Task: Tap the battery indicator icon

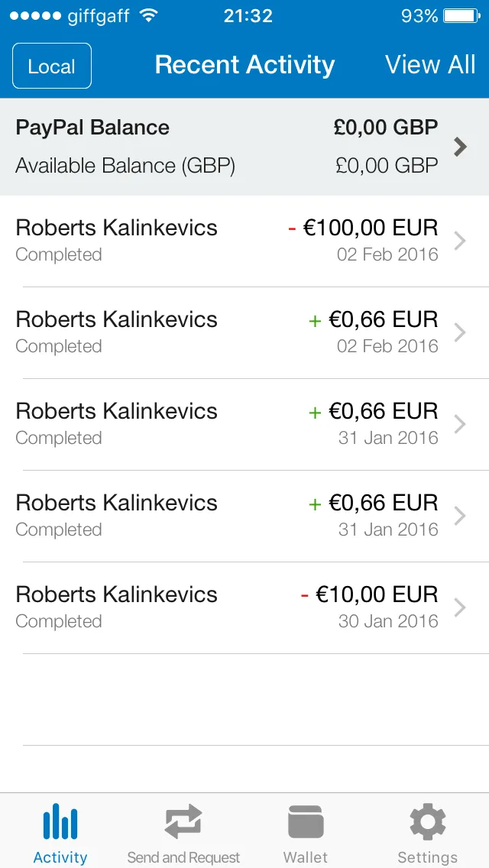Action: point(461,15)
